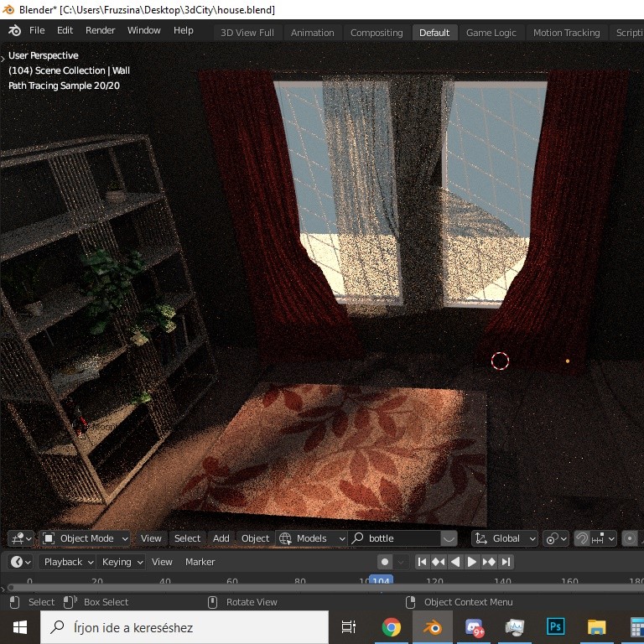644x644 pixels.
Task: Click the frame 104 playhead marker
Action: click(x=382, y=580)
